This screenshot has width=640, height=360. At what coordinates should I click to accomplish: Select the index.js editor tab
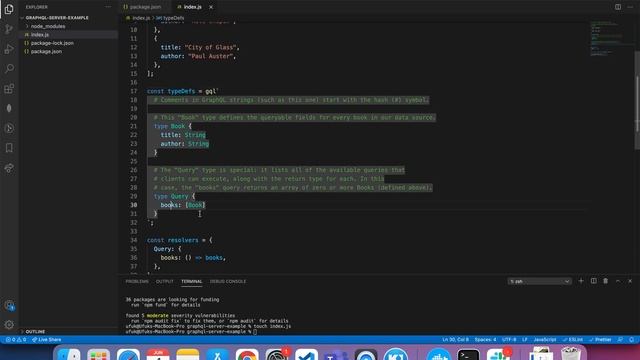coord(192,7)
